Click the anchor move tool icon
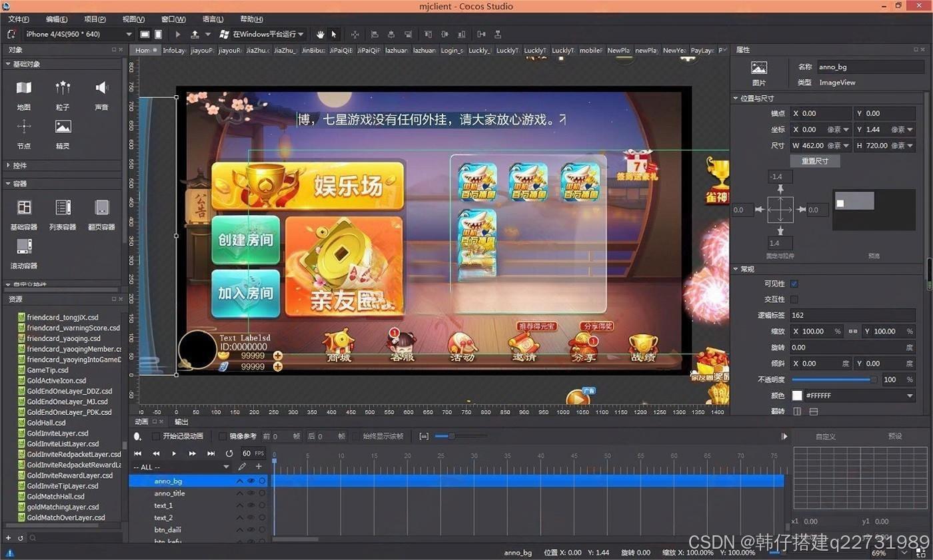This screenshot has height=560, width=933. (x=355, y=34)
